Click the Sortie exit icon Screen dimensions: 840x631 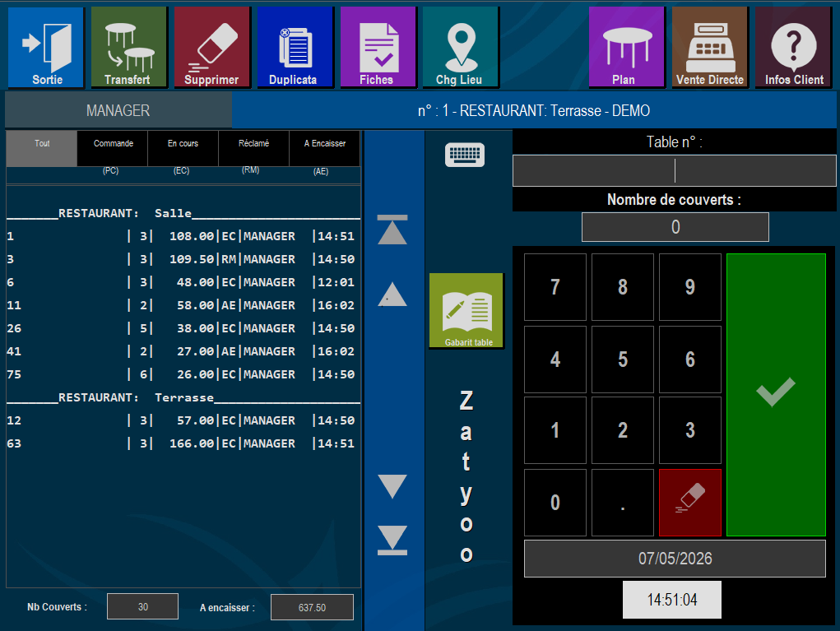46,47
